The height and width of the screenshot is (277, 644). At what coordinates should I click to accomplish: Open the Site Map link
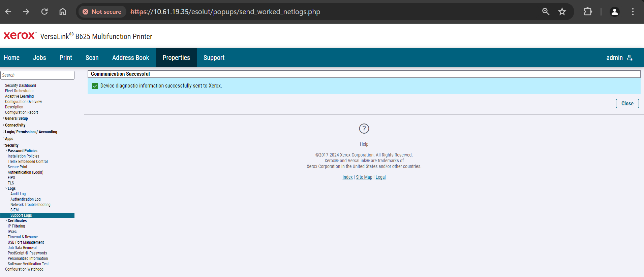click(364, 177)
